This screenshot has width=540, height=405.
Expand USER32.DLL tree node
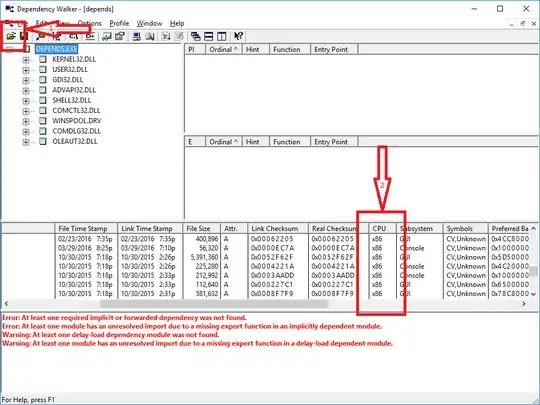[x=26, y=70]
